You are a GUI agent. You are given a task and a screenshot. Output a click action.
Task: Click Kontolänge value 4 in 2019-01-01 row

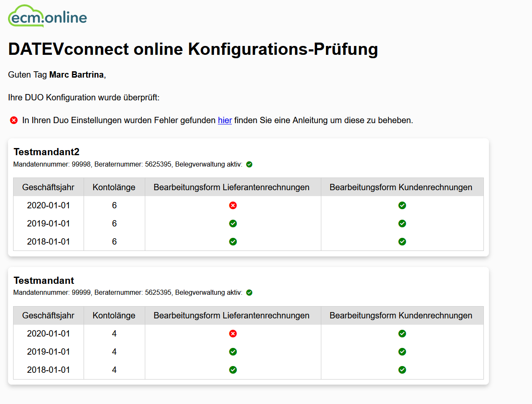click(114, 352)
